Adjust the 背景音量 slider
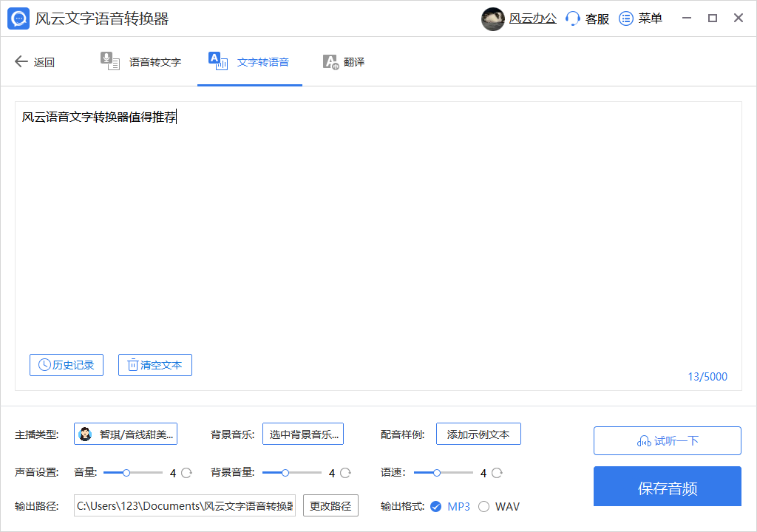The width and height of the screenshot is (757, 532). 291,473
